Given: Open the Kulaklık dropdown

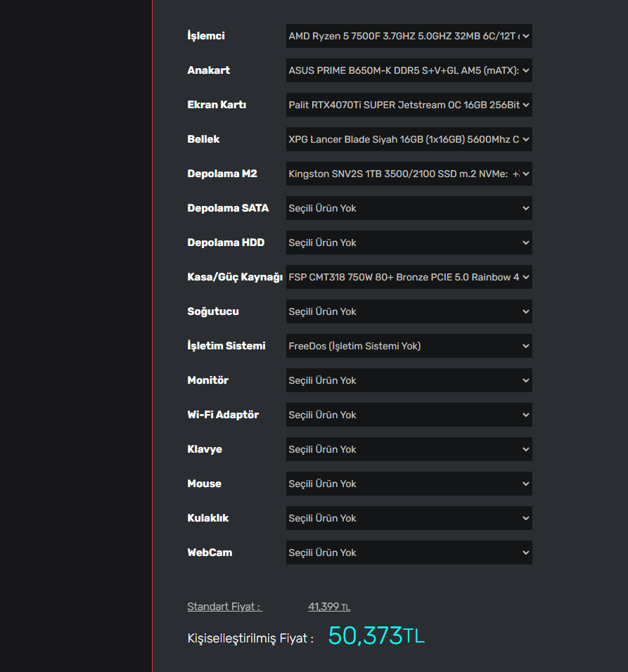Looking at the screenshot, I should coord(409,518).
